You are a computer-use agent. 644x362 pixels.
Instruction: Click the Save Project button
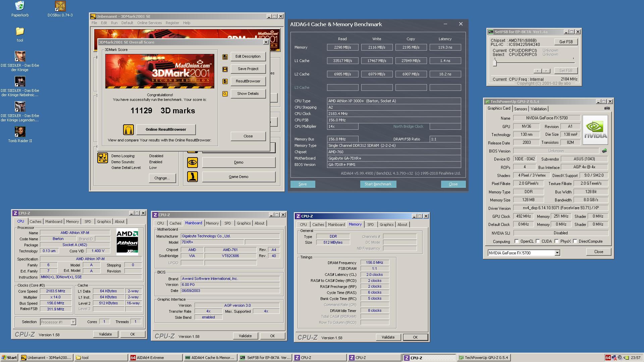(x=248, y=69)
